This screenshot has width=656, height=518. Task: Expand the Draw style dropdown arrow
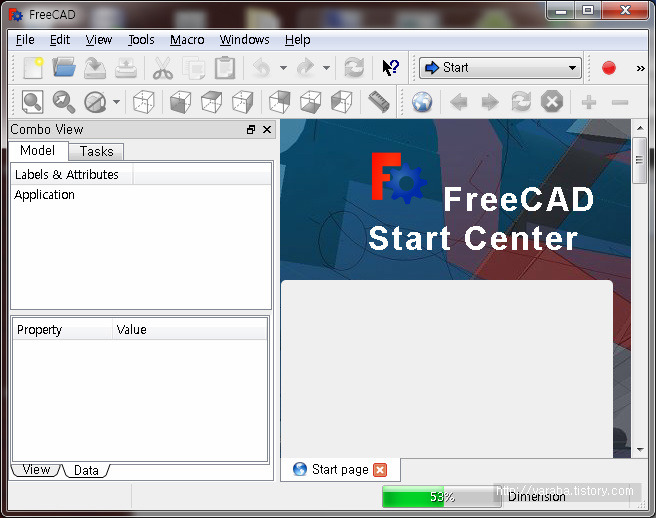[x=116, y=102]
